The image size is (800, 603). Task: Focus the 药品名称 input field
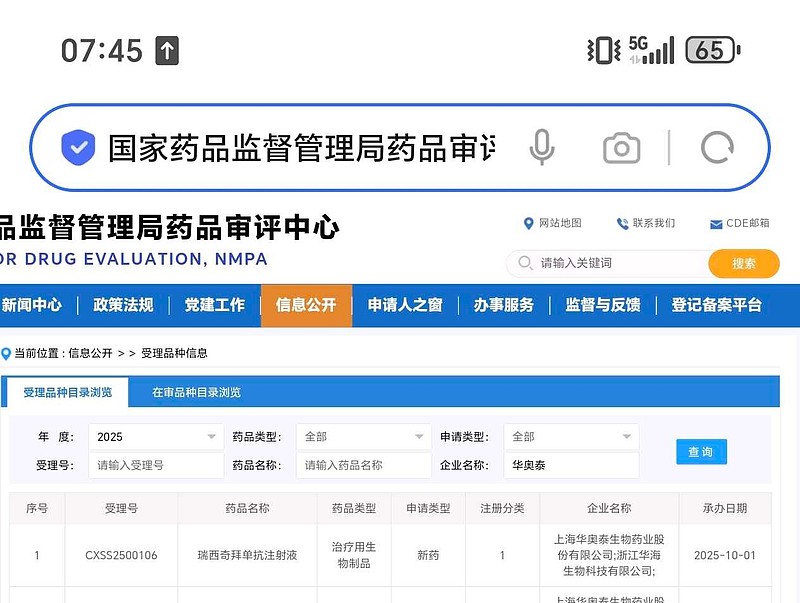pyautogui.click(x=364, y=465)
